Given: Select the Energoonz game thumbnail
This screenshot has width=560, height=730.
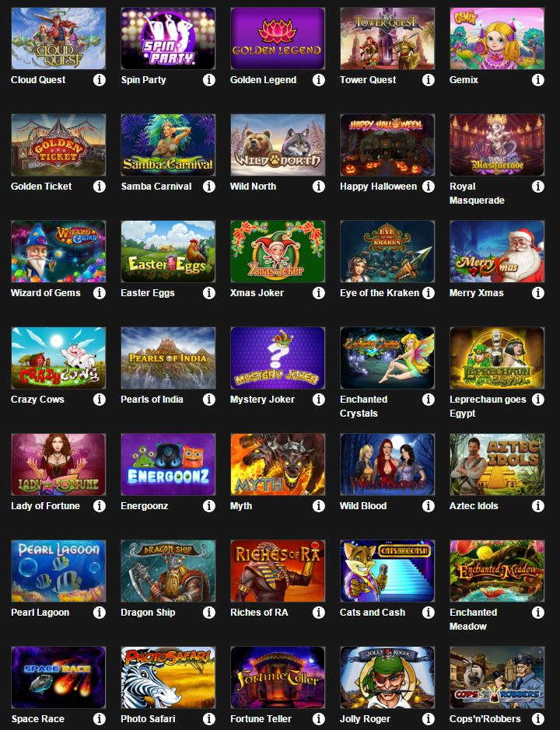Looking at the screenshot, I should pyautogui.click(x=168, y=464).
